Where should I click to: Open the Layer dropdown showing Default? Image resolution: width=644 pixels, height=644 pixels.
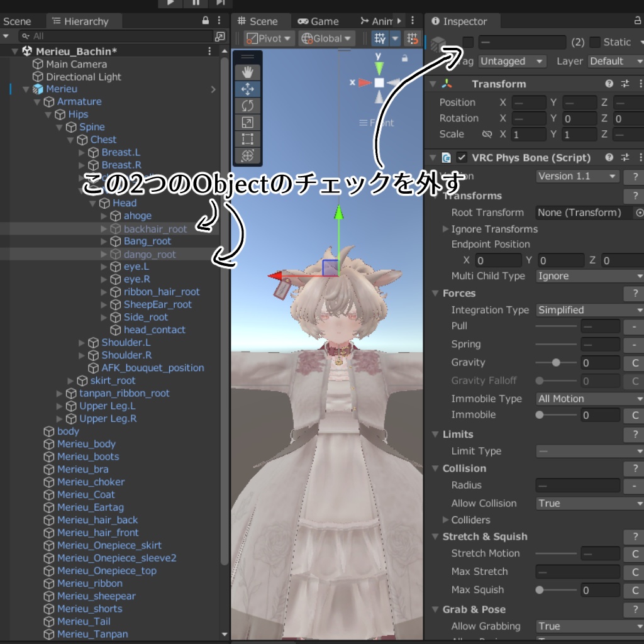coord(616,61)
